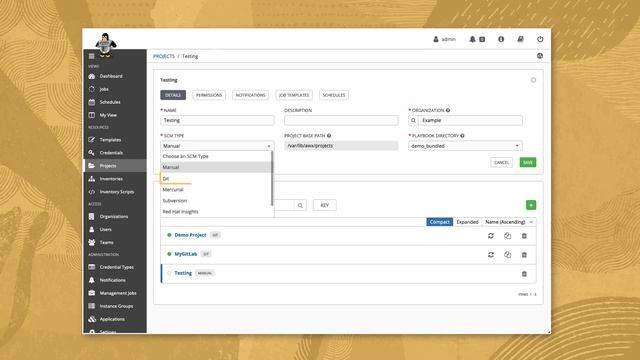The image size is (640, 360).
Task: Open Credentials in the sidebar
Action: pyautogui.click(x=115, y=153)
